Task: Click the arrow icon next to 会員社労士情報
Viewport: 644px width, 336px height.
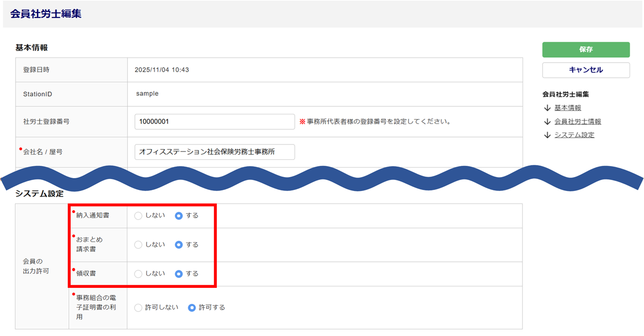Action: 547,121
